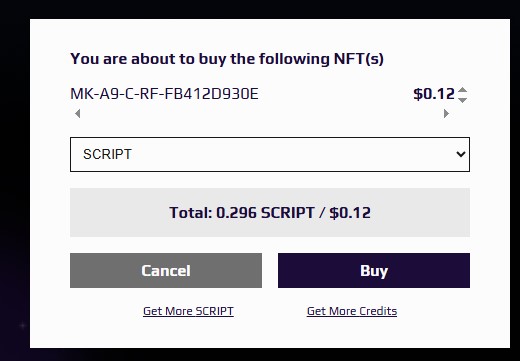Click the $0.12 price of the listed NFT

[x=434, y=94]
